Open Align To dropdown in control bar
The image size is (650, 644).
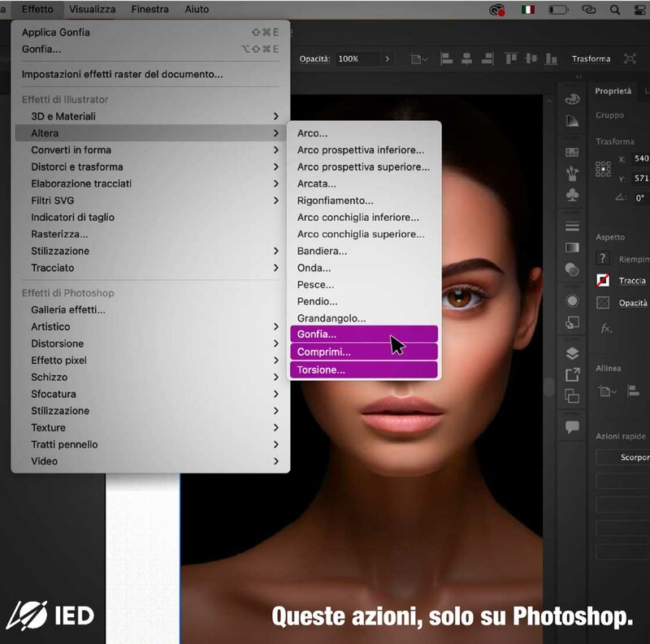(418, 59)
